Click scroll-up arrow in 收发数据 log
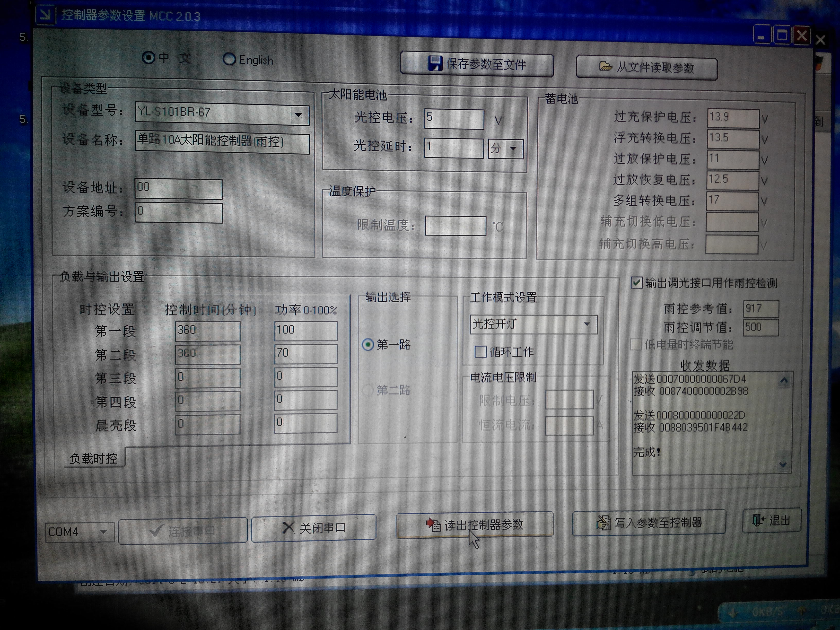The image size is (840, 630). (x=784, y=381)
